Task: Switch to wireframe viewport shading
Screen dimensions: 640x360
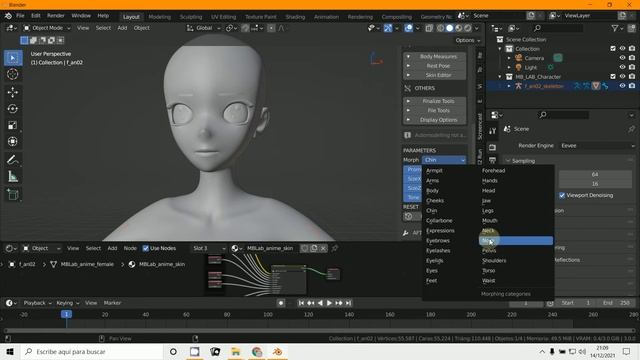Action: pos(440,28)
